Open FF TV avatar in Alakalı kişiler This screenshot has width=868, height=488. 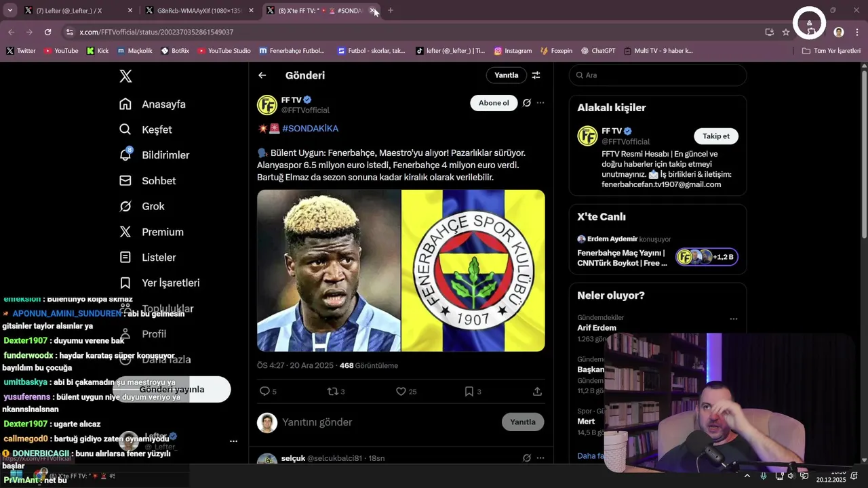tap(587, 136)
